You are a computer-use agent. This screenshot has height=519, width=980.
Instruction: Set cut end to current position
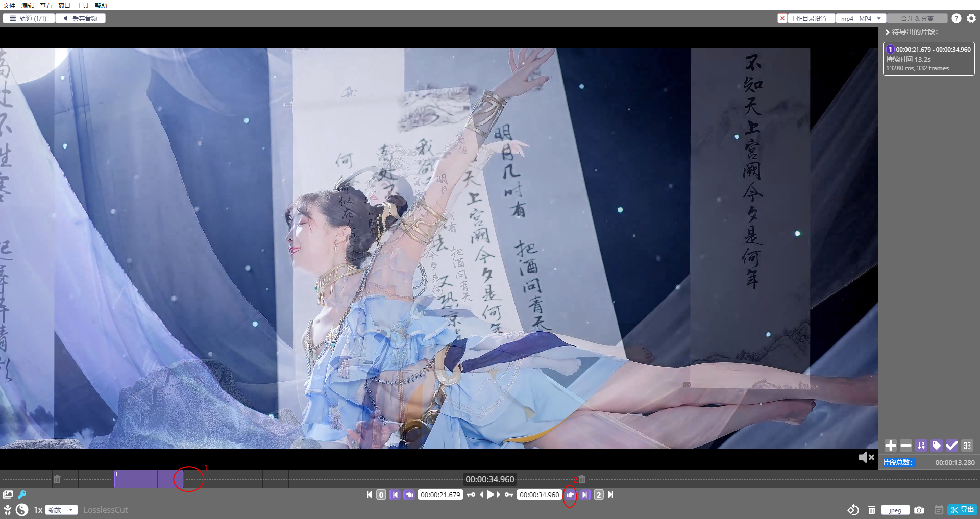(x=570, y=495)
